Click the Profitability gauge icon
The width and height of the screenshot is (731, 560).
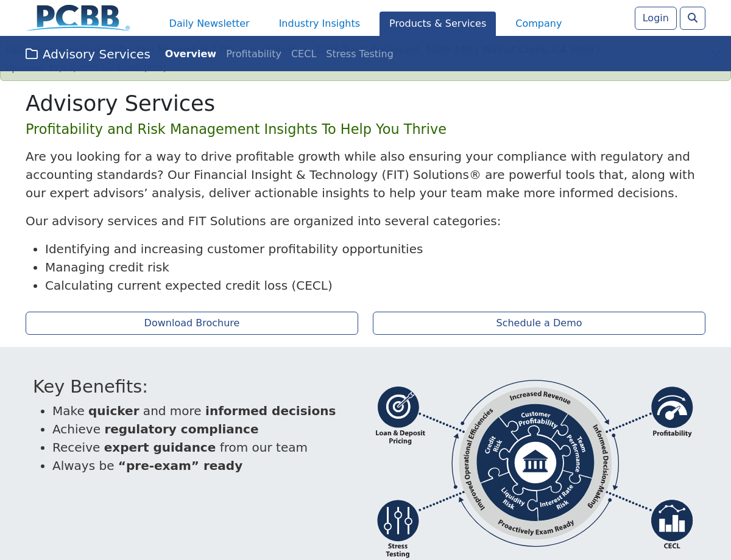[672, 407]
